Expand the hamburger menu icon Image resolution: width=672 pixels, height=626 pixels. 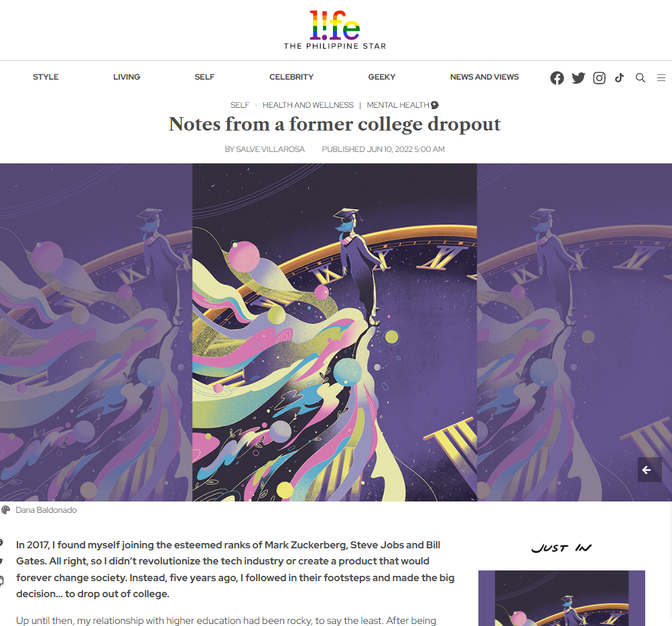(661, 78)
